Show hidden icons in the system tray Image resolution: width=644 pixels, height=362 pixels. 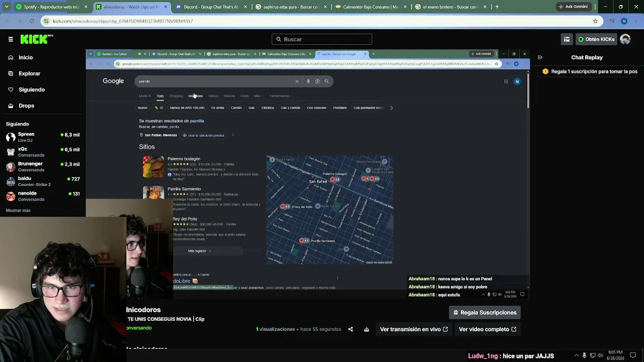tap(576, 355)
